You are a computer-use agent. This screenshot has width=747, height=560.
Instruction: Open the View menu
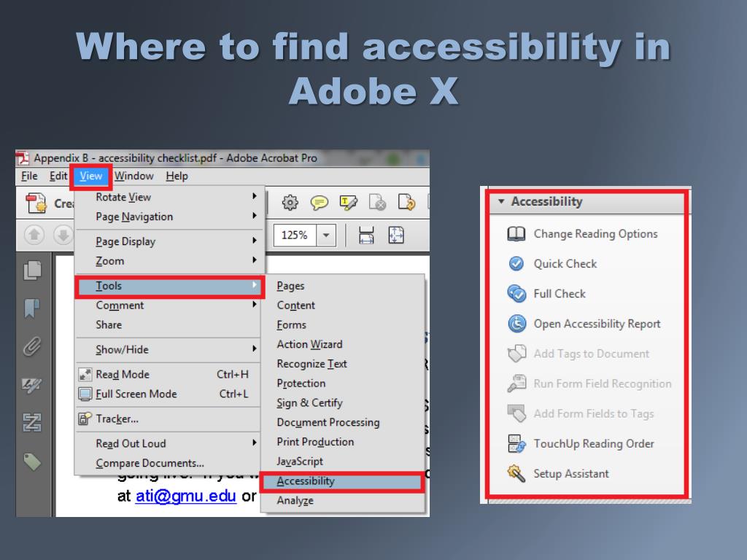91,176
